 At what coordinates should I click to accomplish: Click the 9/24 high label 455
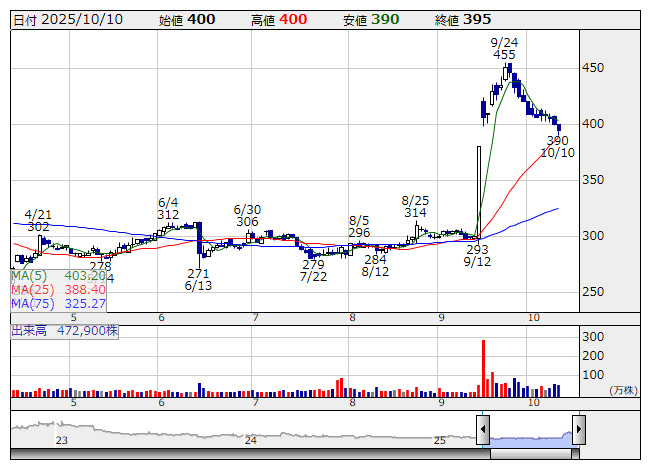(504, 55)
